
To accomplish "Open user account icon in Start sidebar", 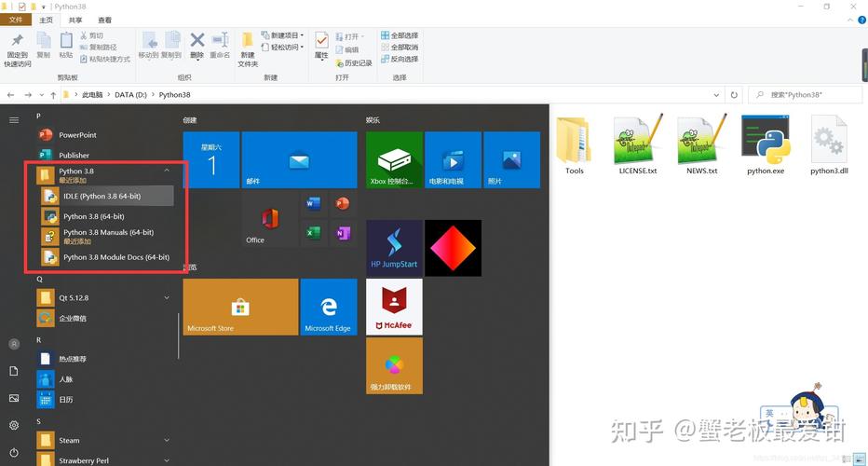I will (x=14, y=344).
